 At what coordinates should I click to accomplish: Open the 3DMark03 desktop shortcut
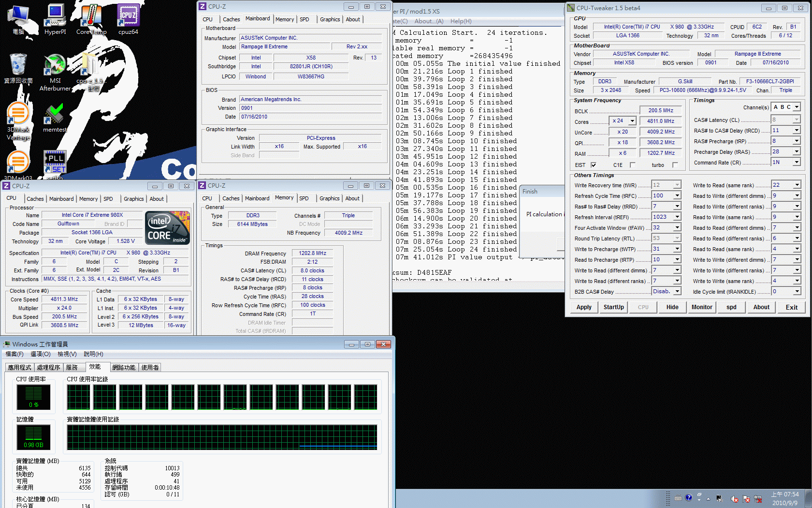pos(18,164)
